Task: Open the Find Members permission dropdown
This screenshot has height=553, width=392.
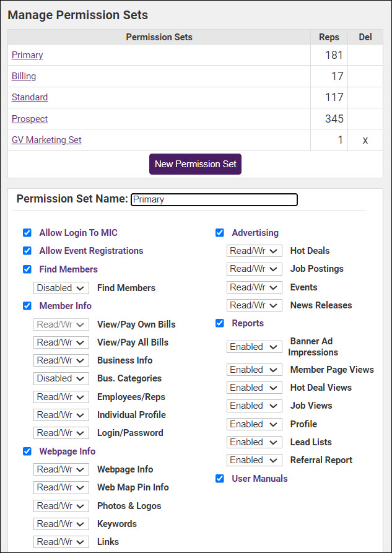Action: pyautogui.click(x=61, y=288)
